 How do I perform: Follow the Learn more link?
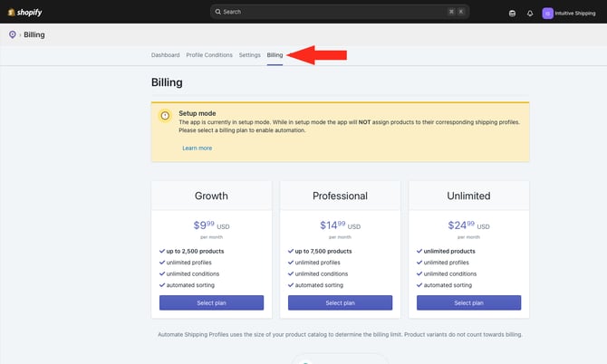(197, 148)
